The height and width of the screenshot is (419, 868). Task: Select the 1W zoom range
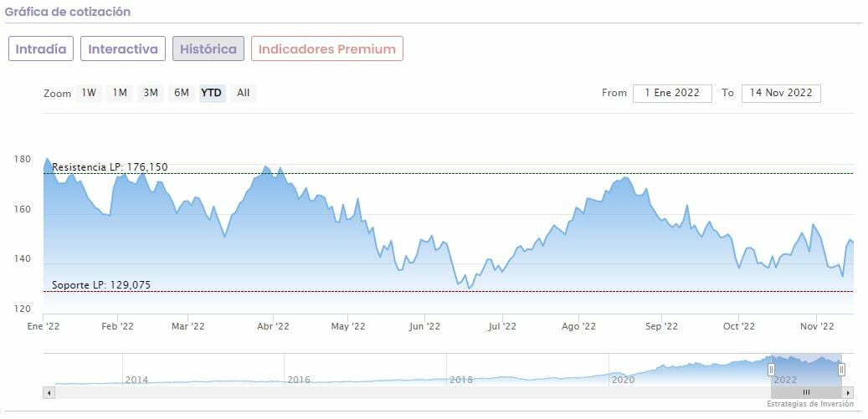89,93
